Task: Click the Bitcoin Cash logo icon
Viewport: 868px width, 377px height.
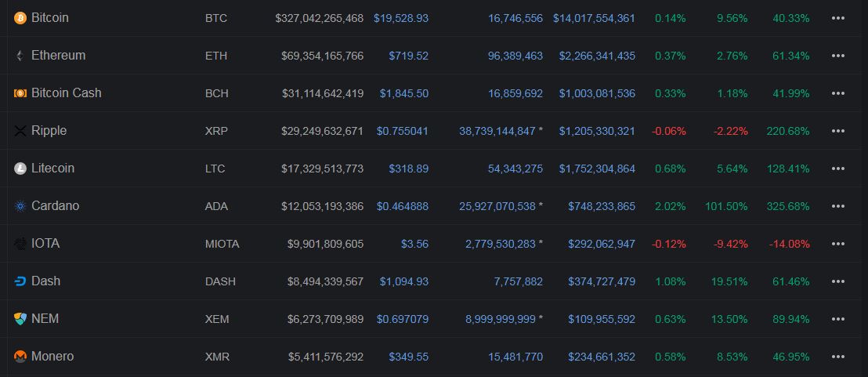Action: 20,93
